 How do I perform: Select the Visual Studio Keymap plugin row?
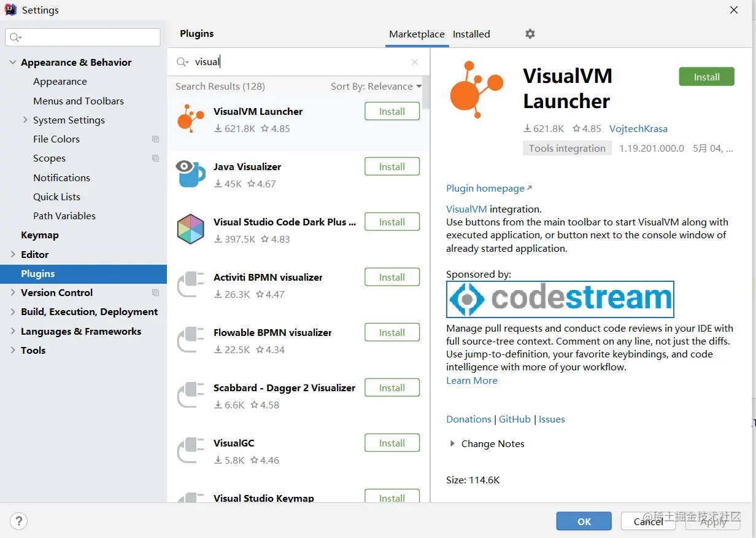(298, 495)
